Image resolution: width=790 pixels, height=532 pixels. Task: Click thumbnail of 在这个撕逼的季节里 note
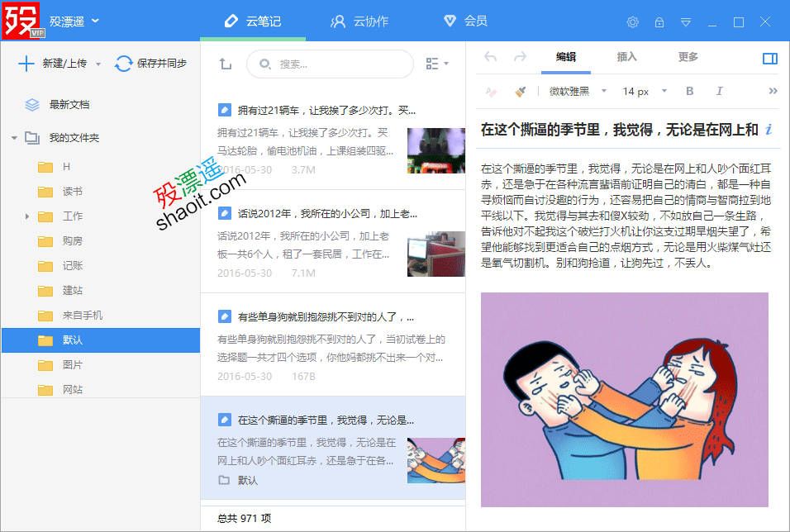[x=435, y=460]
